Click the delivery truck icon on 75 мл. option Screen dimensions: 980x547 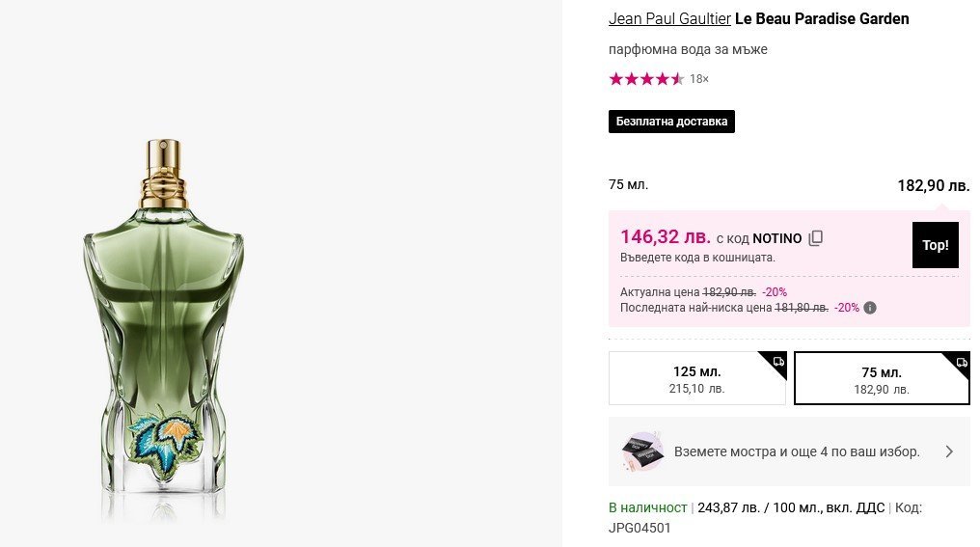click(x=962, y=363)
